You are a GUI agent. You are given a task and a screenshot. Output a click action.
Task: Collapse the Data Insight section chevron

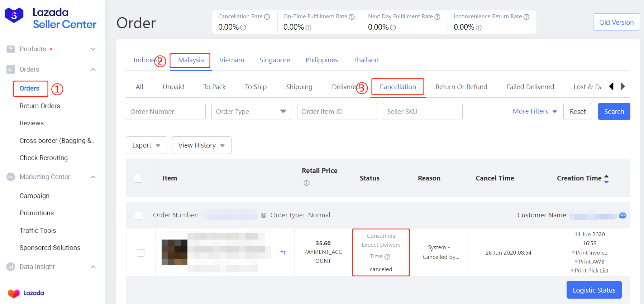pyautogui.click(x=93, y=267)
